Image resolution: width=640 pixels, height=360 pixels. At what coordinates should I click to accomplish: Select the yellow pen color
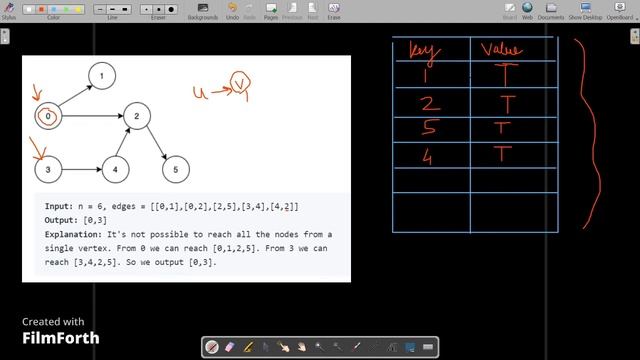78,9
